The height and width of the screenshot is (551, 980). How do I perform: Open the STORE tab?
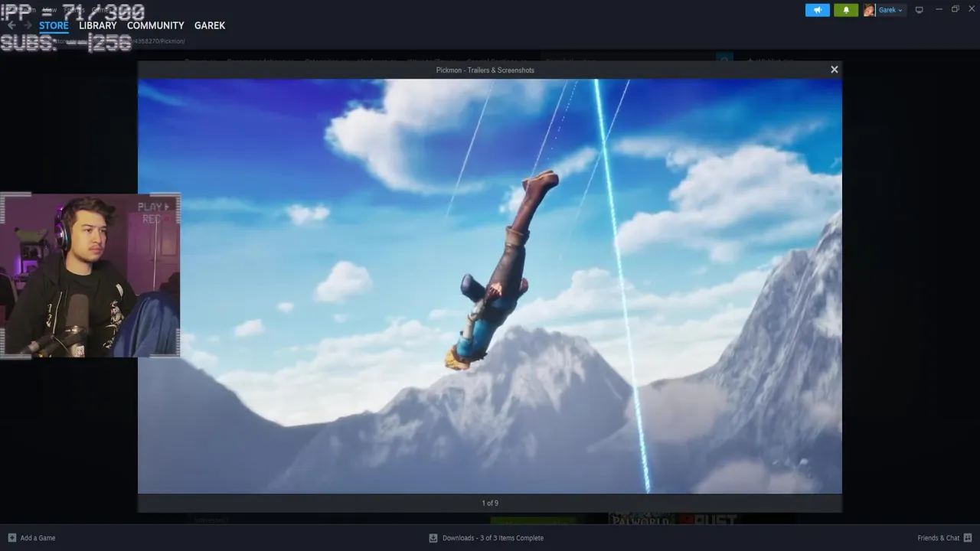(54, 25)
